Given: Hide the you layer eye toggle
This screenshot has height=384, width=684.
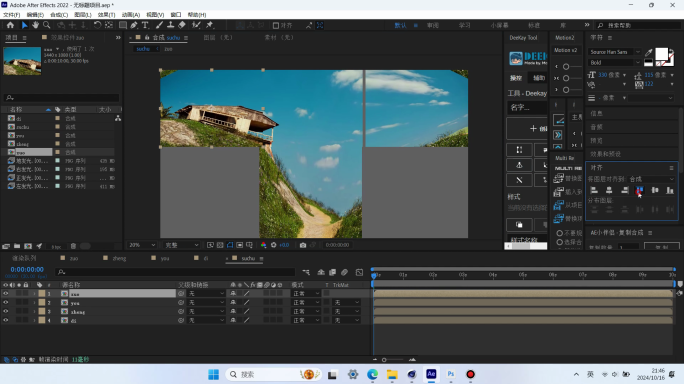Looking at the screenshot, I should click(x=6, y=302).
